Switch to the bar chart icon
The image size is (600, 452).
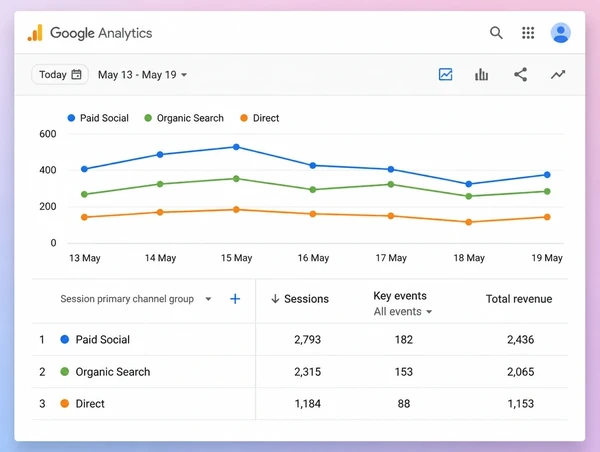point(481,74)
